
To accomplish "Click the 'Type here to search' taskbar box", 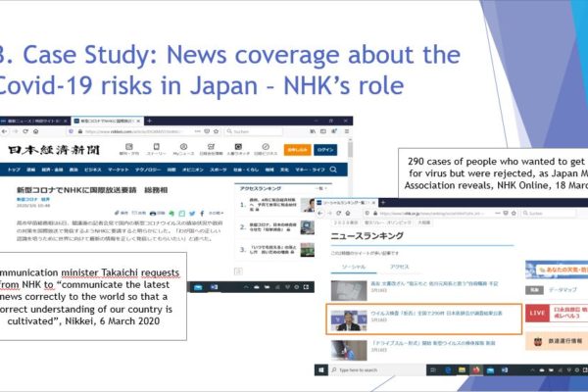I will click(376, 370).
